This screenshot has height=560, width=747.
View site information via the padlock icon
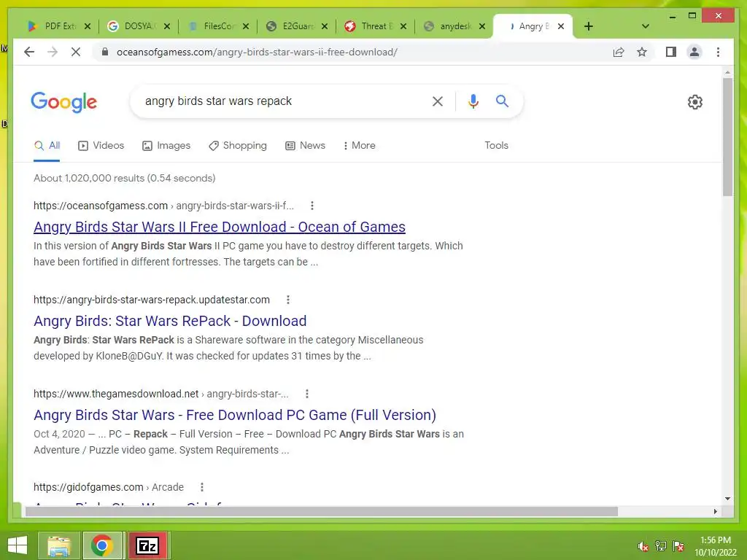(105, 52)
